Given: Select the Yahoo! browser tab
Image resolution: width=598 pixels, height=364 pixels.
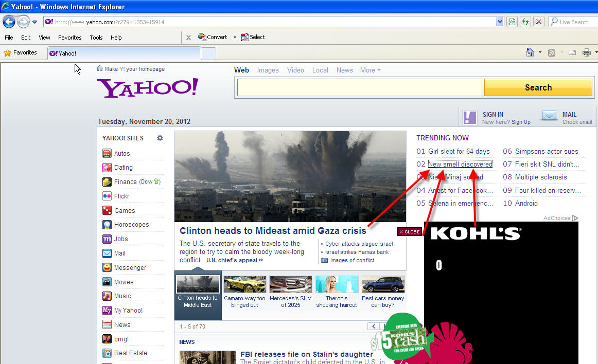Looking at the screenshot, I should point(124,53).
